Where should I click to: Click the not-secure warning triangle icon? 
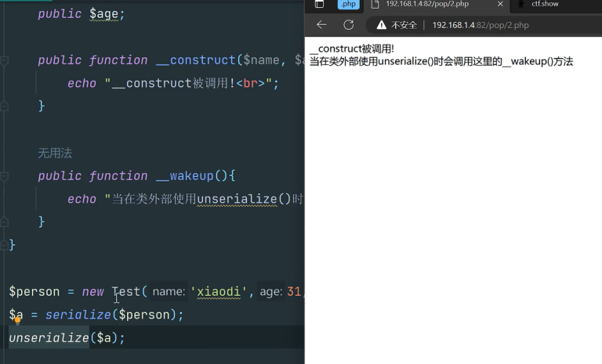382,25
